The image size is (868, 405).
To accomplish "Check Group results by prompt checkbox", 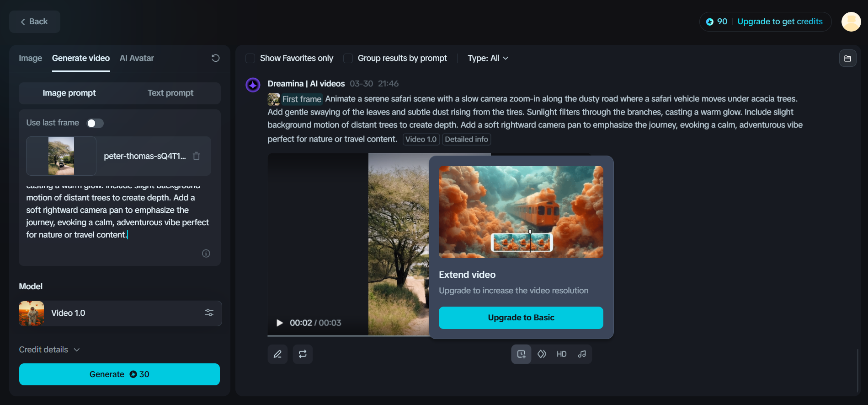I will [348, 58].
